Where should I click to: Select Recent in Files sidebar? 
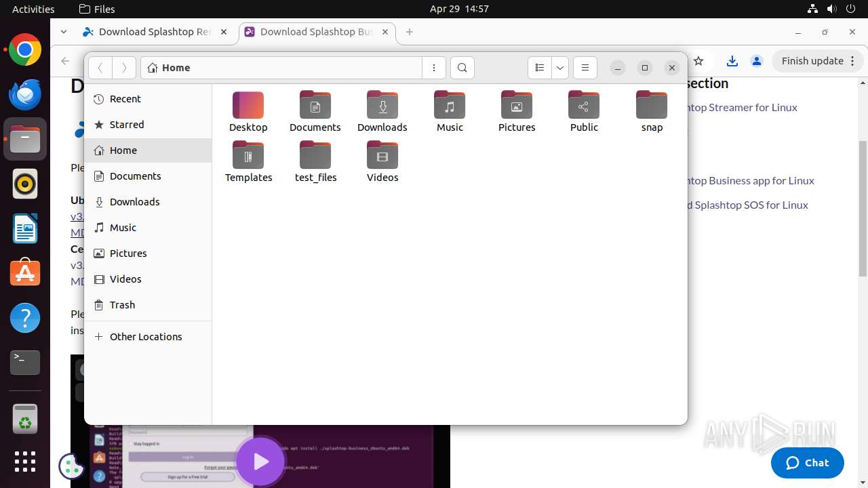click(148, 99)
